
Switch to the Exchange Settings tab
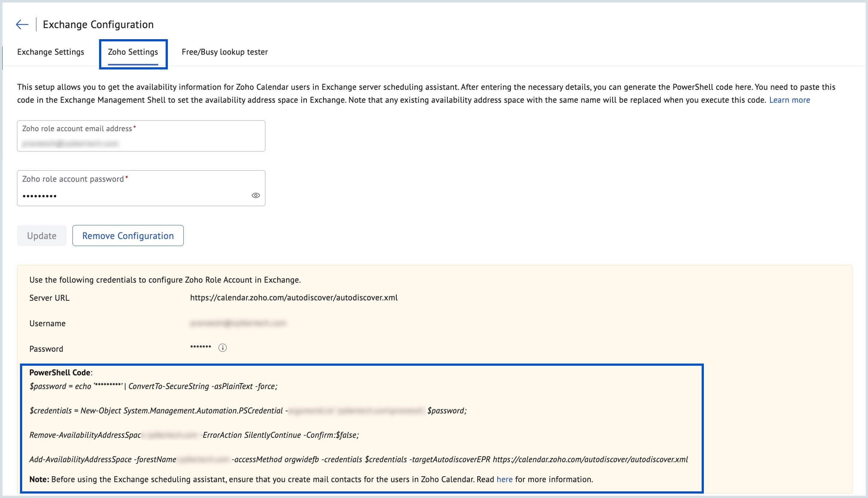click(x=50, y=52)
